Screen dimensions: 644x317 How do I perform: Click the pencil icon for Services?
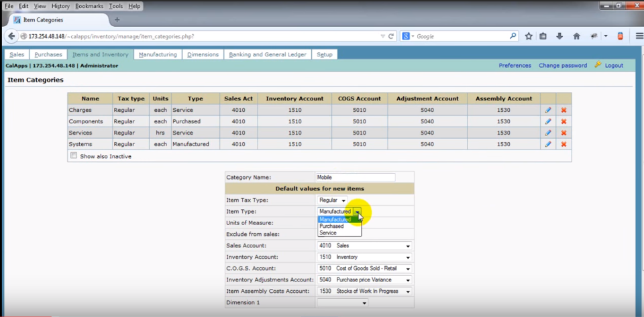click(x=548, y=133)
